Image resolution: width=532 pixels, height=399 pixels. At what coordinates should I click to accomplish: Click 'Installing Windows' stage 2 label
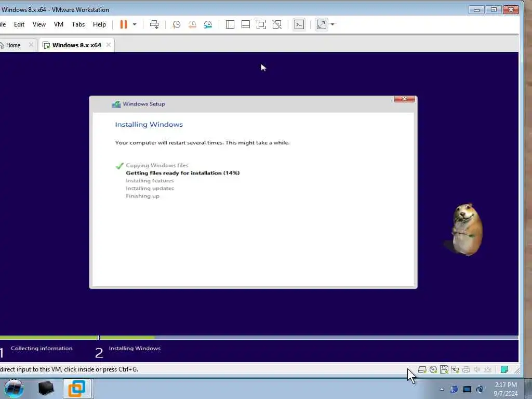(135, 349)
